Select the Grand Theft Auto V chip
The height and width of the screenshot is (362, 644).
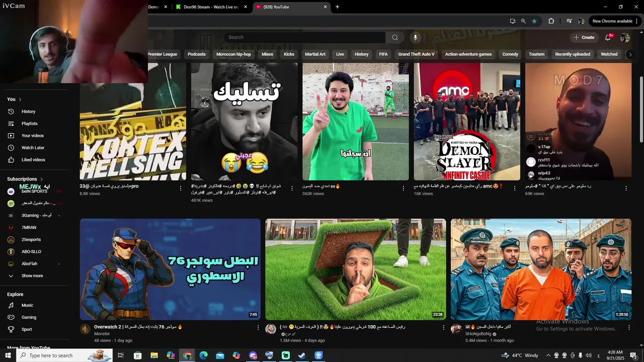(416, 54)
